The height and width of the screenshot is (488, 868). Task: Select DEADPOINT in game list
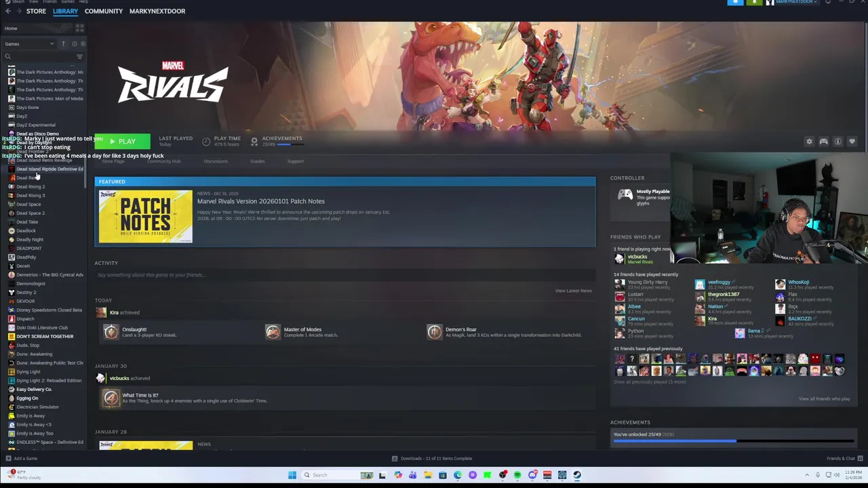pos(28,248)
